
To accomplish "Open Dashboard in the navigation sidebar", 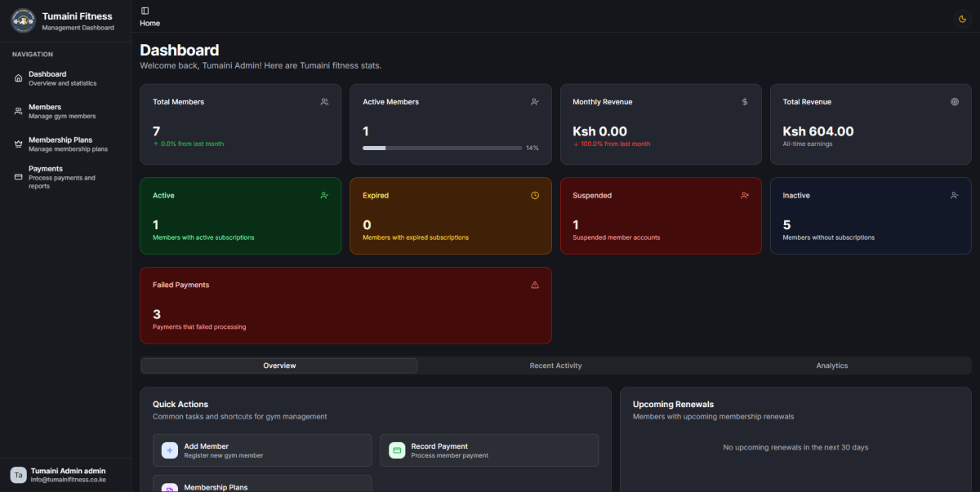I will 65,78.
